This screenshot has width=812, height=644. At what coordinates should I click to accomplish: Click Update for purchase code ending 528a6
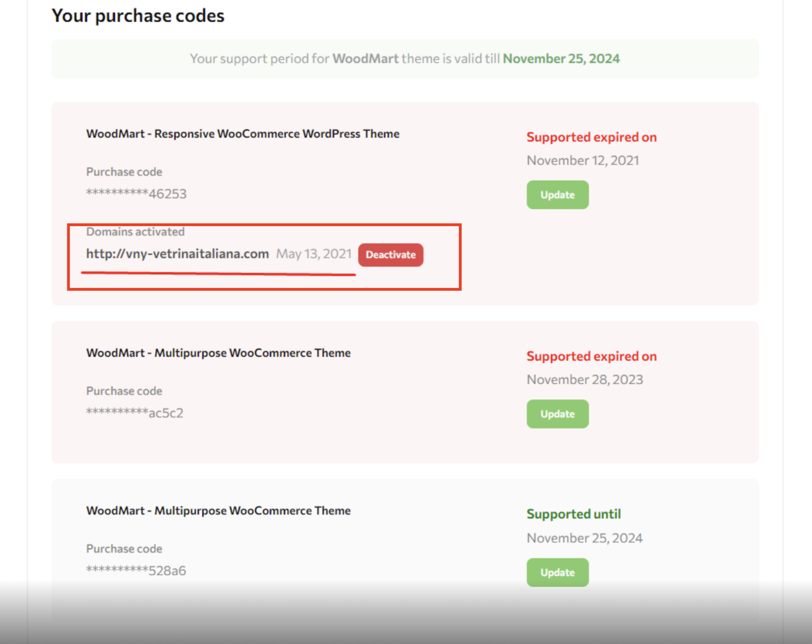pos(557,572)
